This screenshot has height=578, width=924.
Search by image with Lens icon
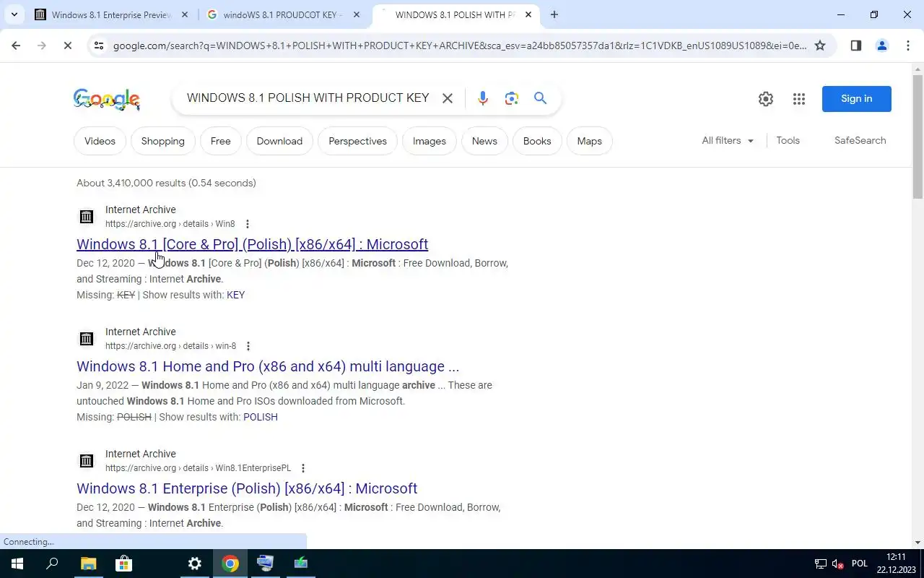512,98
